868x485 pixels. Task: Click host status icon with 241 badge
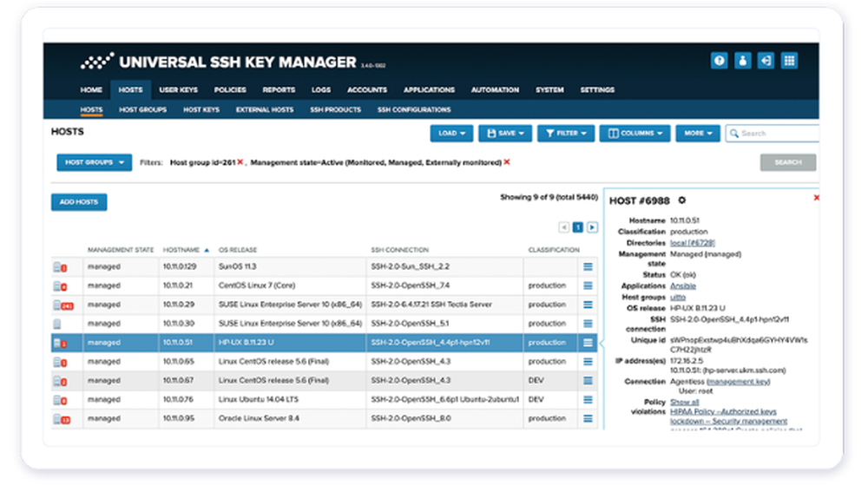pos(63,305)
